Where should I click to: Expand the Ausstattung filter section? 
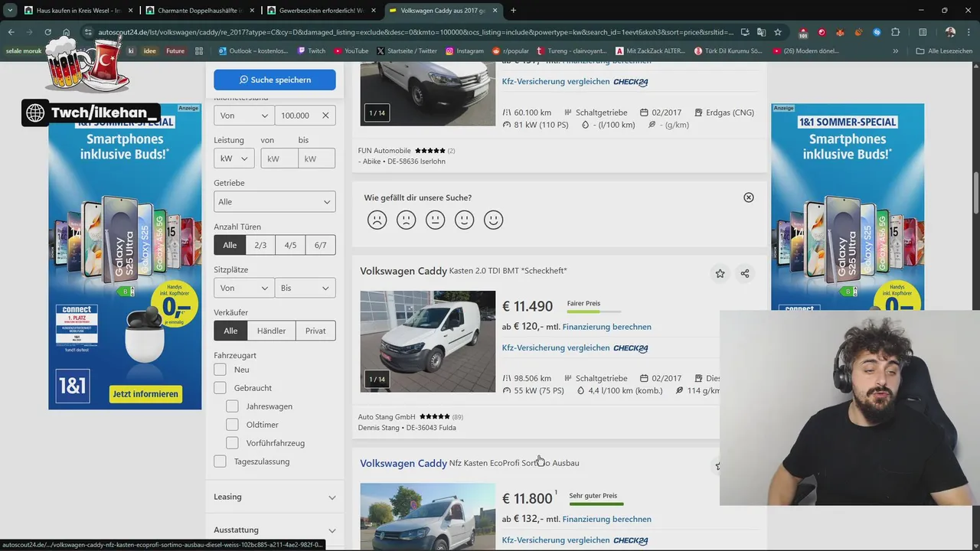[x=274, y=530]
